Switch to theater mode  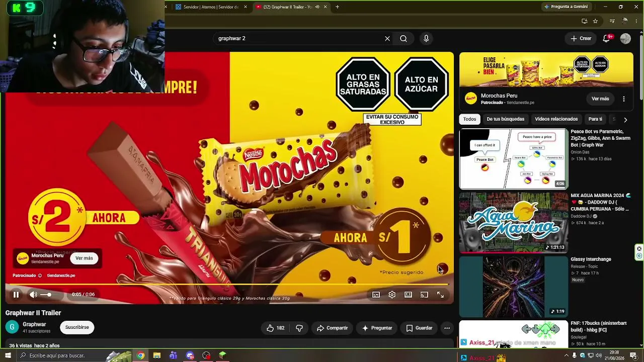pyautogui.click(x=408, y=295)
